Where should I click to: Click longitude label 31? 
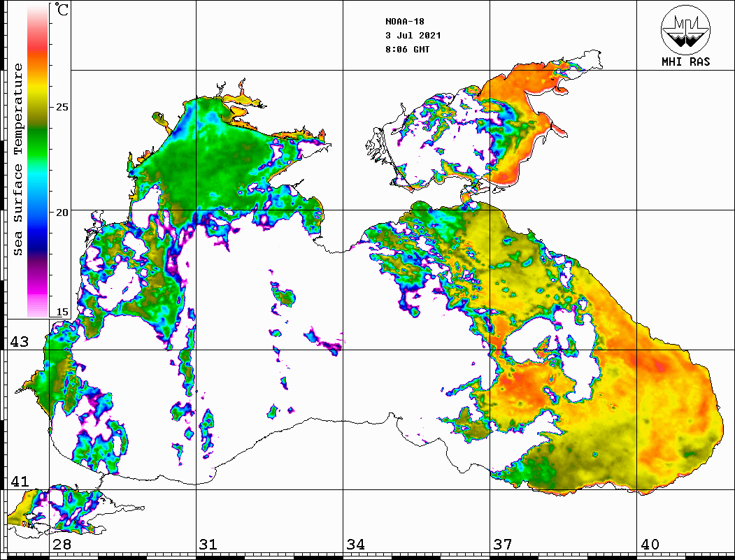(208, 545)
